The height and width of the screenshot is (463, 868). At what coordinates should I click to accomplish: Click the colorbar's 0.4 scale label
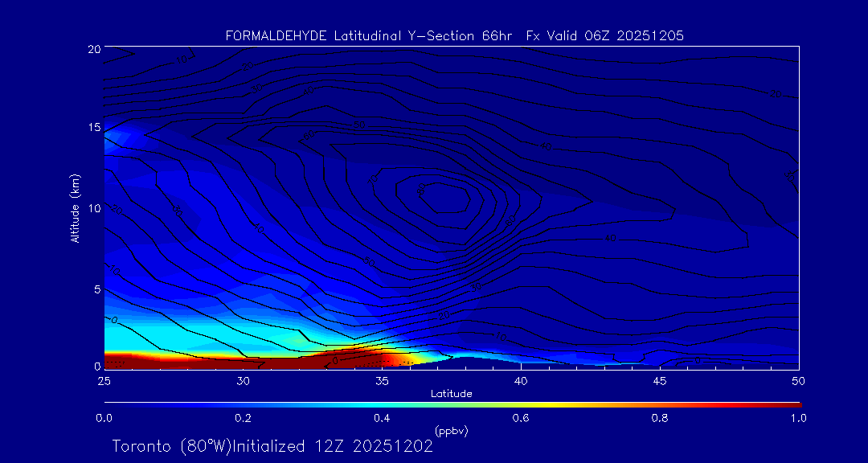(382, 418)
